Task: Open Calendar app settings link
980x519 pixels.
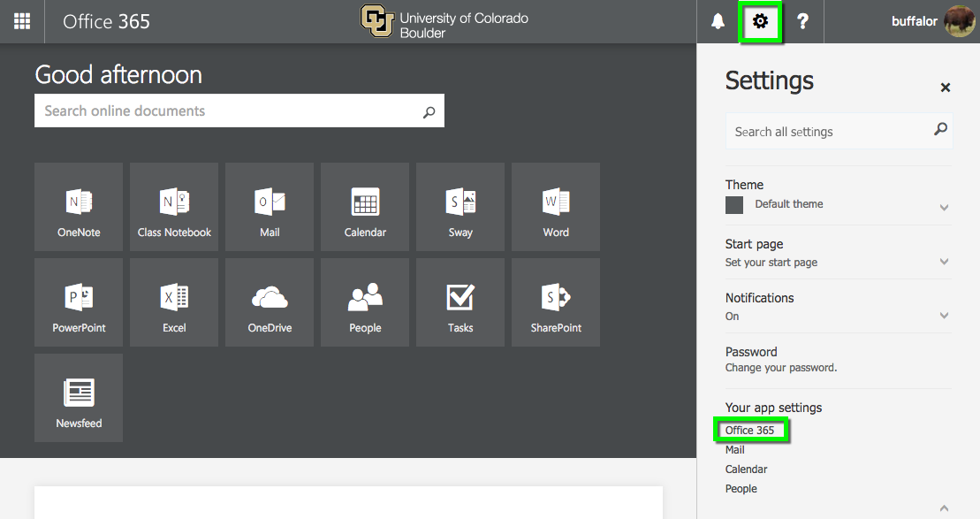Action: click(x=746, y=469)
